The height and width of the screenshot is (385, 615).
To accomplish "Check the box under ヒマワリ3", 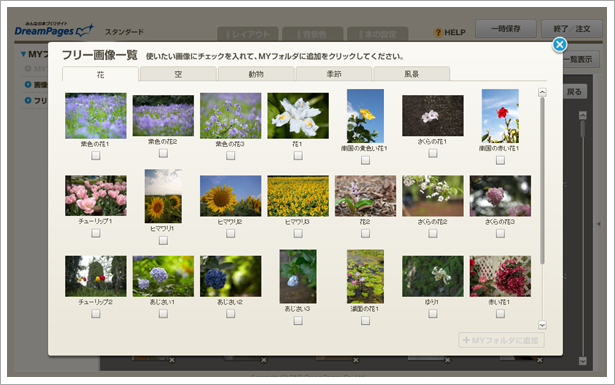I will click(x=298, y=233).
